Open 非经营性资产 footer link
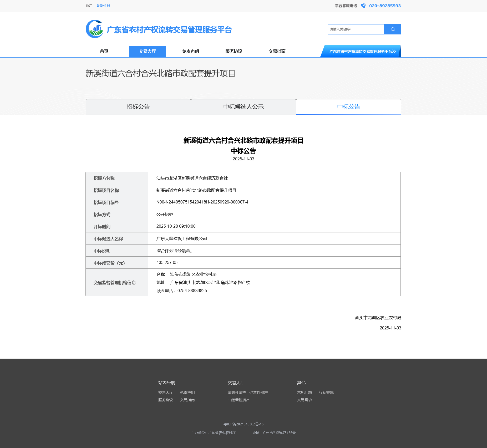This screenshot has height=448, width=487. click(238, 400)
